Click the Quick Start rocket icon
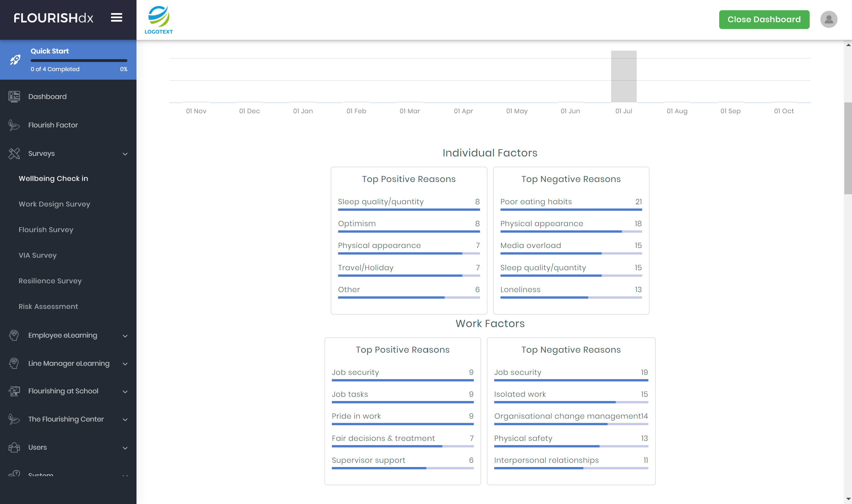 15,60
